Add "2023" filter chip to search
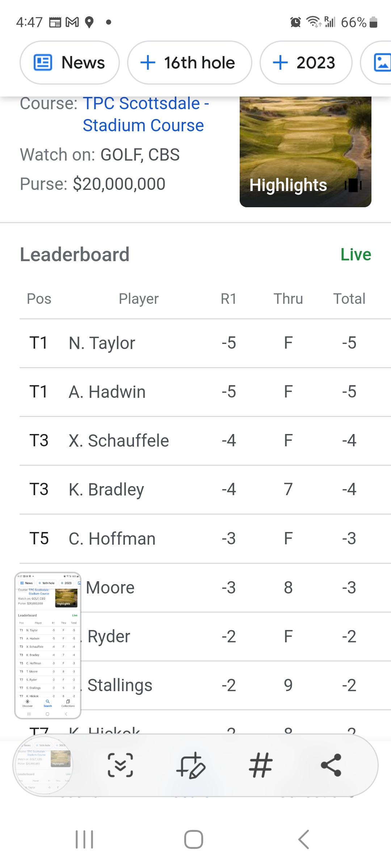The height and width of the screenshot is (868, 391). point(306,63)
